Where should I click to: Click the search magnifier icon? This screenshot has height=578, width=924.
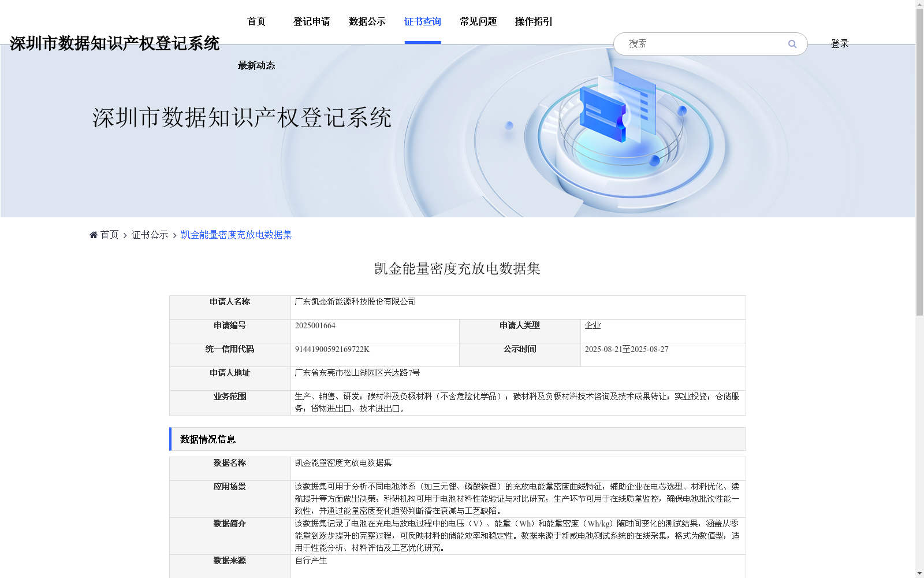tap(792, 44)
